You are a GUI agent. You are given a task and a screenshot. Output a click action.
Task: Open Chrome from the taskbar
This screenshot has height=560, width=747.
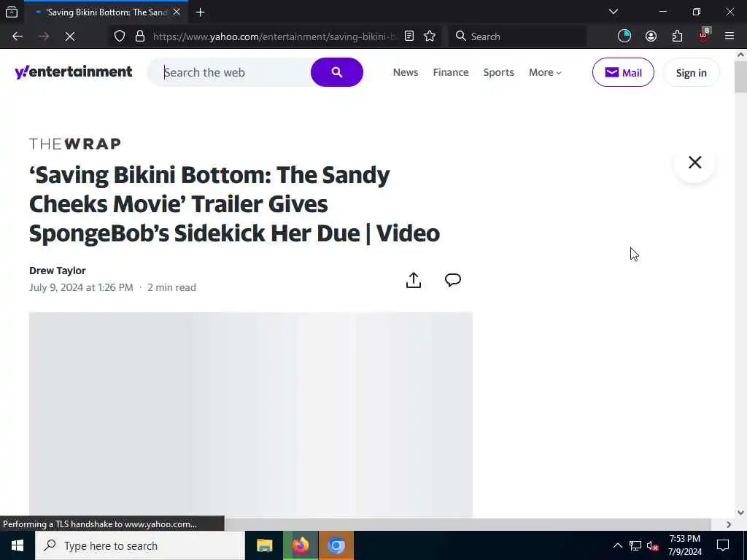click(336, 545)
